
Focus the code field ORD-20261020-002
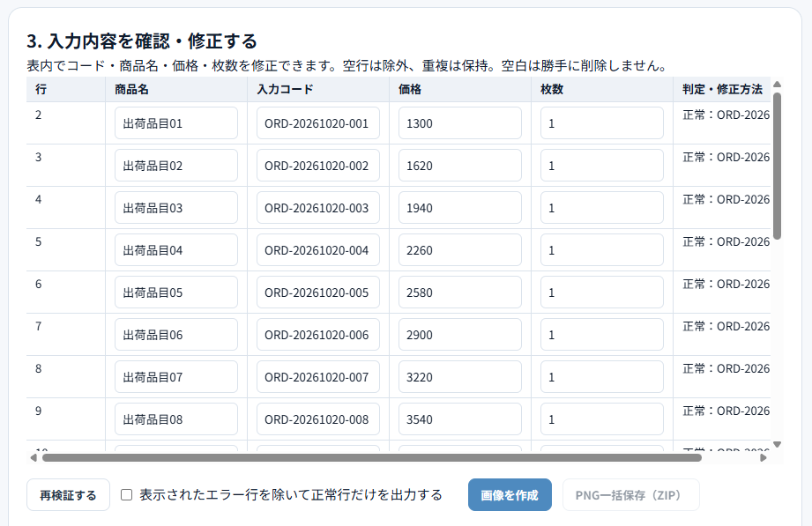coord(318,166)
